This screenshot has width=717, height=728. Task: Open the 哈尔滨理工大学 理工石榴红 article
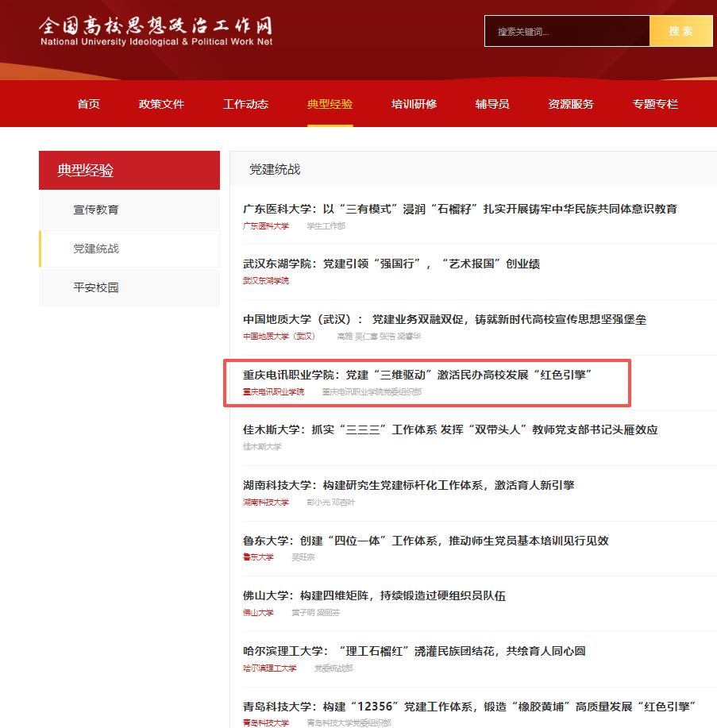[414, 651]
